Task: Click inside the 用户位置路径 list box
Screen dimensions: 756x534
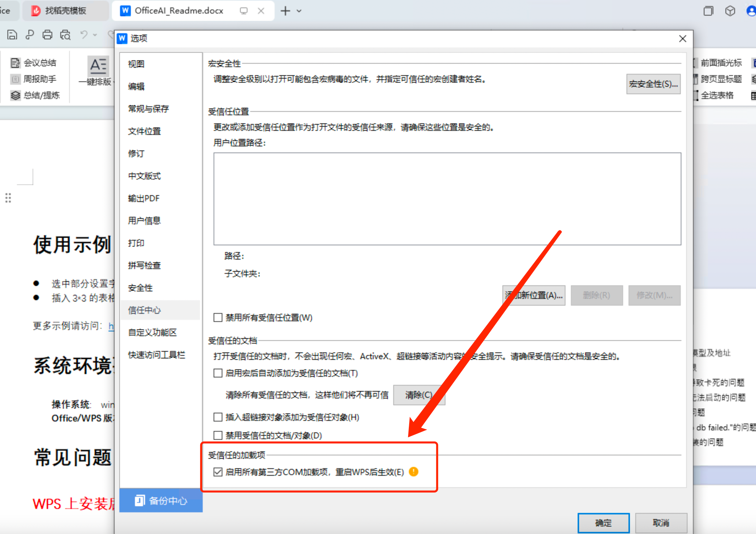Action: click(447, 199)
